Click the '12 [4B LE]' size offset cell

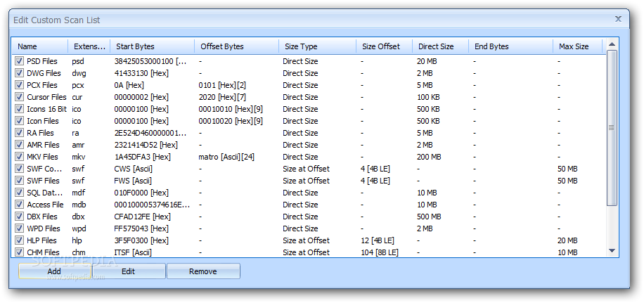pos(378,240)
